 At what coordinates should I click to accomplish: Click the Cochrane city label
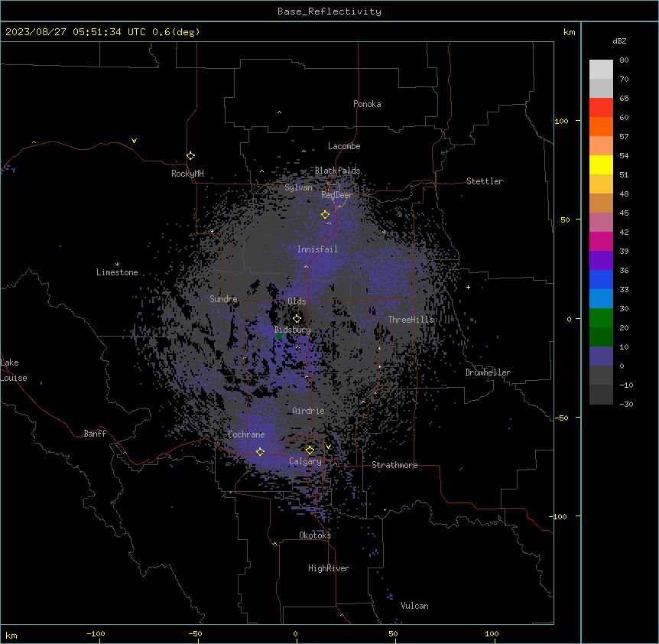tap(246, 434)
